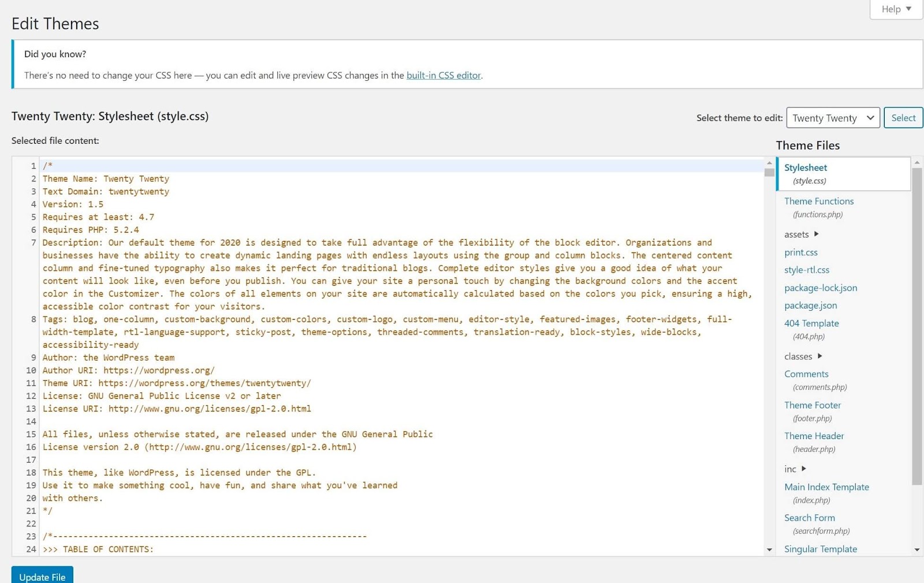Screen dimensions: 924x583
Task: Select package-lock.json file
Action: pyautogui.click(x=820, y=288)
